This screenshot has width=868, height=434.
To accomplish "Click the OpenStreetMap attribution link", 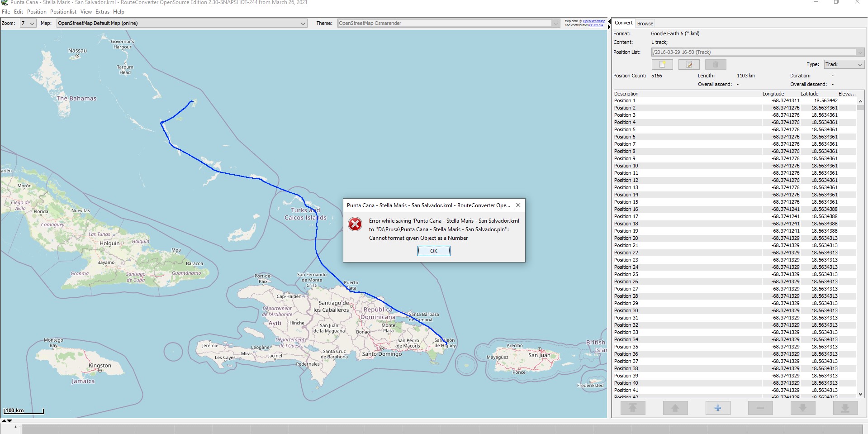I will (x=593, y=21).
